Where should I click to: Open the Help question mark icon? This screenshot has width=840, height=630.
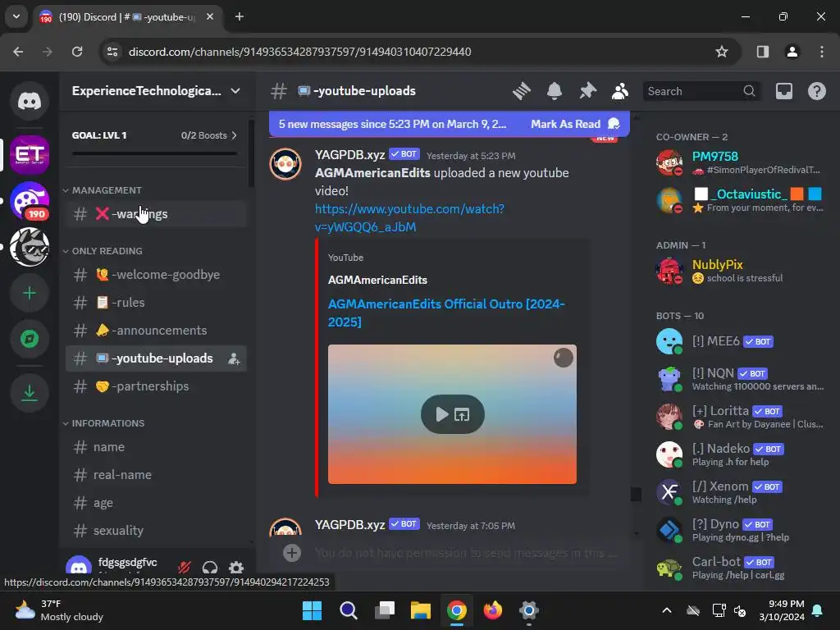[816, 91]
